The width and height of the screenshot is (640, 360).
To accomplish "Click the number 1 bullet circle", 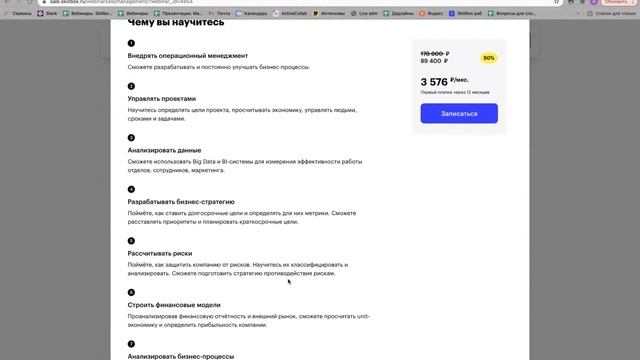I will click(131, 43).
